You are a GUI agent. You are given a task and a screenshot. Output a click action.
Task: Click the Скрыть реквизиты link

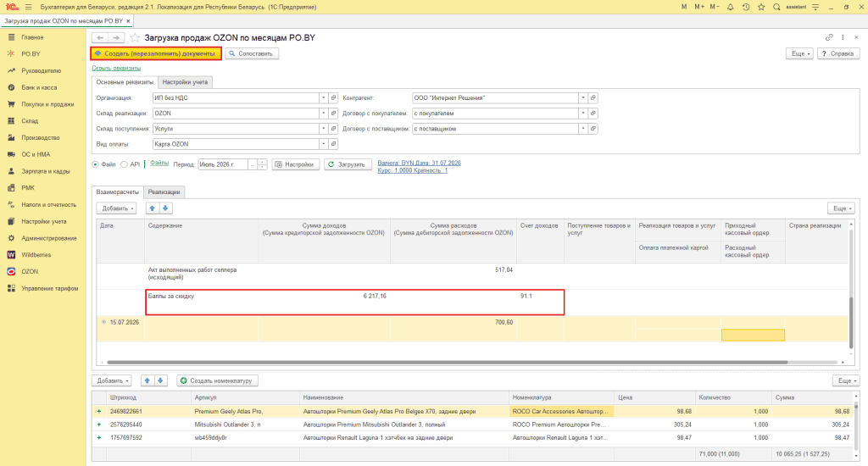click(116, 68)
